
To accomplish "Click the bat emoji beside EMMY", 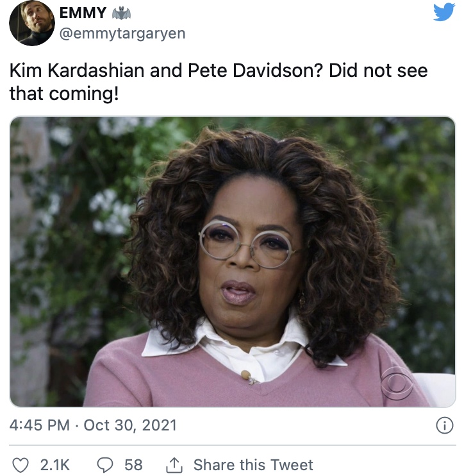I will click(x=122, y=13).
